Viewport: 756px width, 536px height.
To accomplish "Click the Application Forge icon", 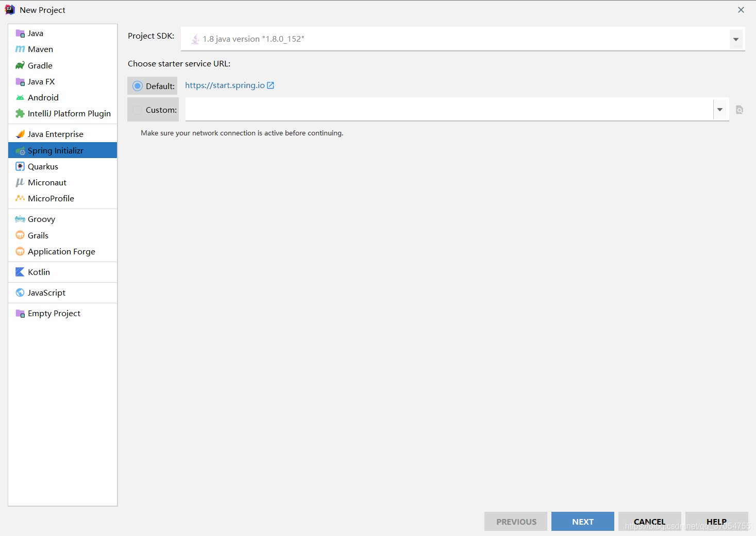I will click(x=20, y=251).
